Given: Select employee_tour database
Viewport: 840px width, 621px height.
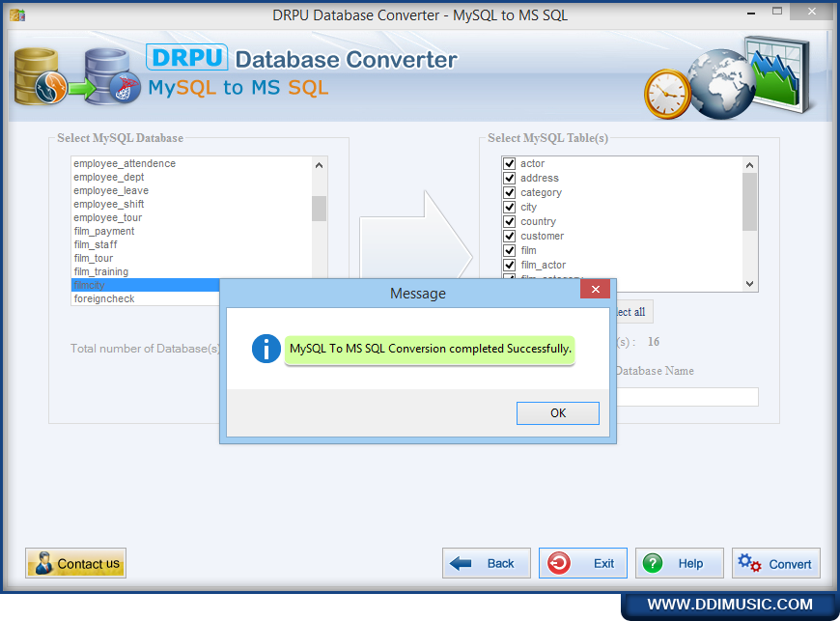Looking at the screenshot, I should [x=191, y=217].
